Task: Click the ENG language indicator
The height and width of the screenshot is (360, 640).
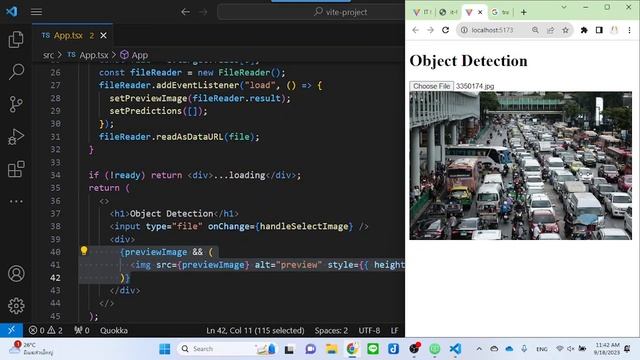Action: 542,349
